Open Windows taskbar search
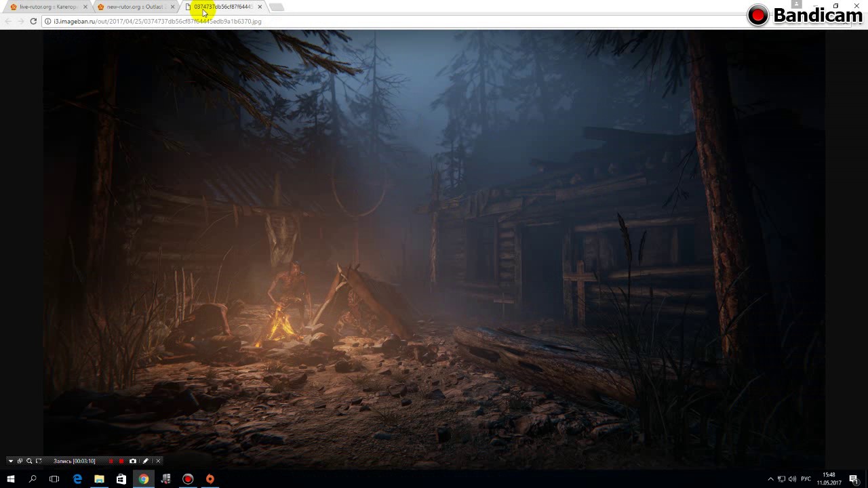Image resolution: width=868 pixels, height=488 pixels. pos(33,479)
